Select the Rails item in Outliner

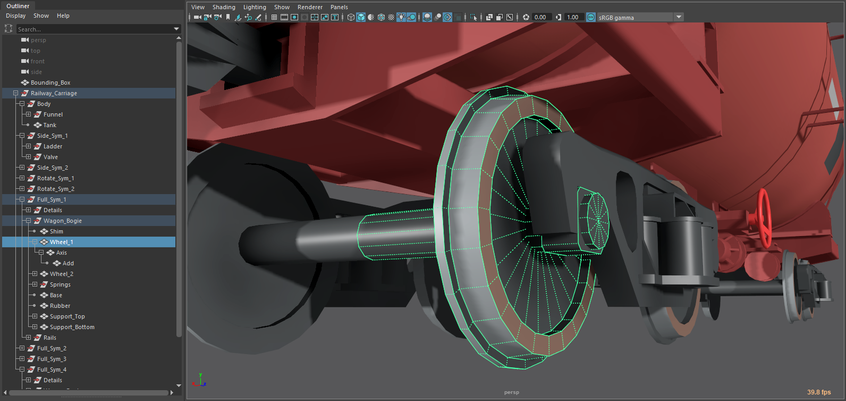coord(50,337)
